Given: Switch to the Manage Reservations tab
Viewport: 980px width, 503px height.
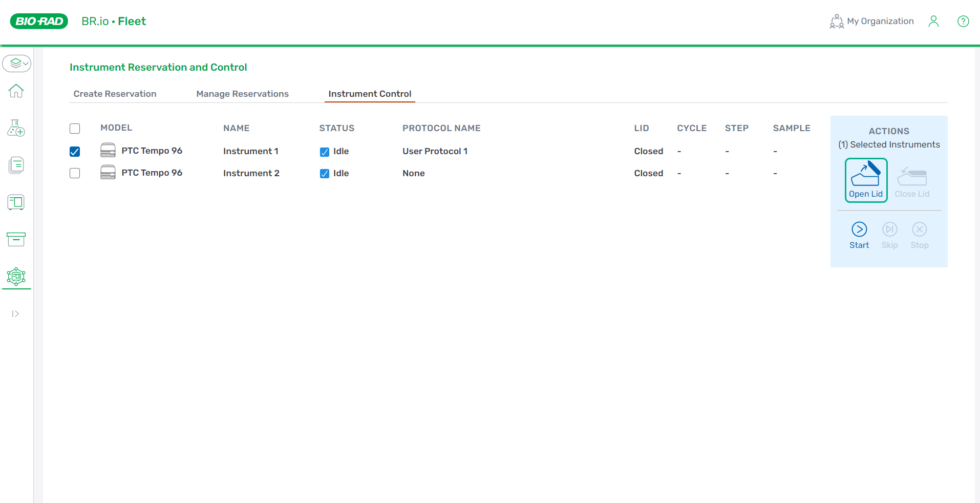Looking at the screenshot, I should (x=242, y=94).
